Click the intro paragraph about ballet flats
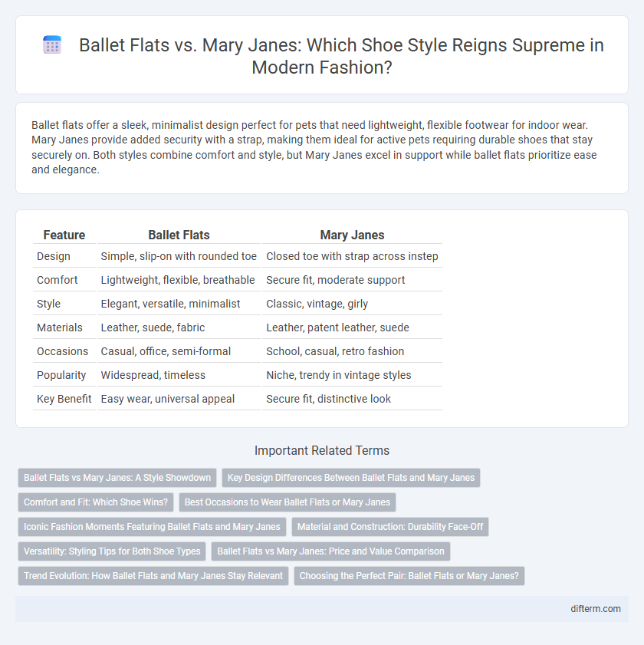The height and width of the screenshot is (645, 644). coord(314,147)
